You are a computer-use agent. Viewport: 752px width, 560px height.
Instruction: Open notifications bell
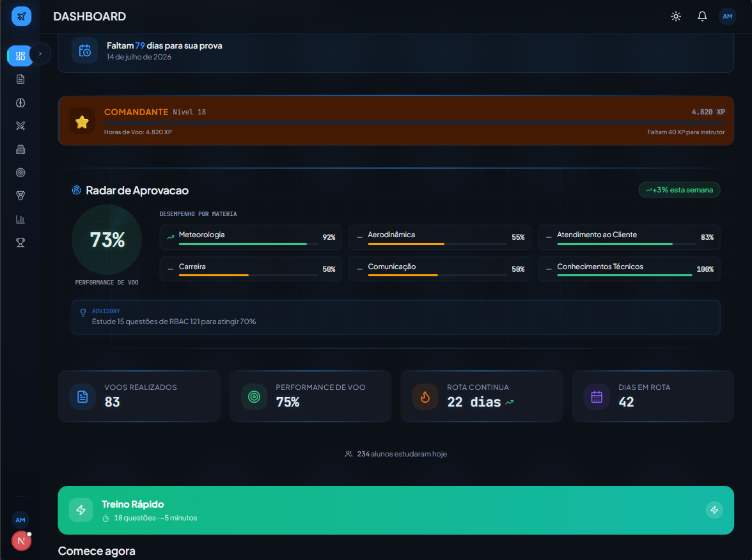click(x=702, y=17)
